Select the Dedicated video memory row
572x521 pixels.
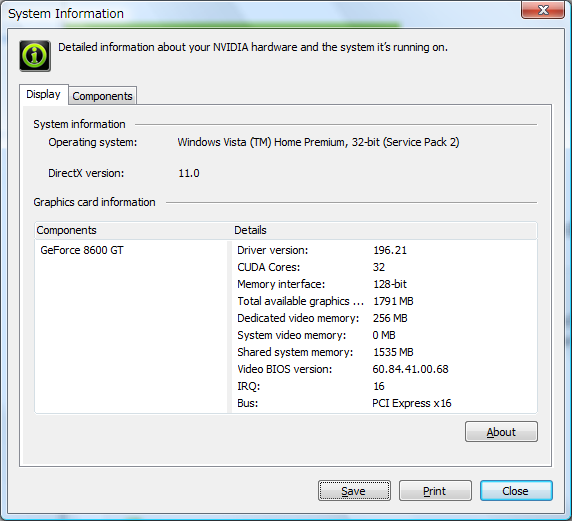point(384,318)
